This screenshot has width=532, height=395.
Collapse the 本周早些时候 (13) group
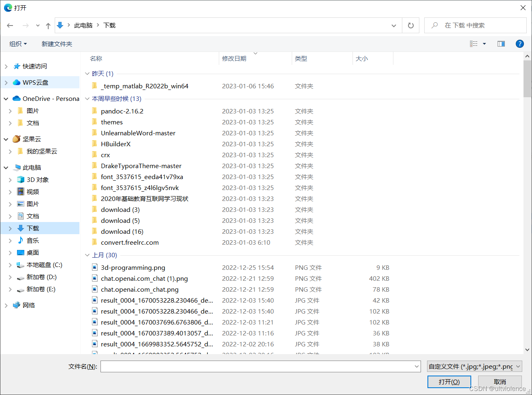click(x=87, y=98)
